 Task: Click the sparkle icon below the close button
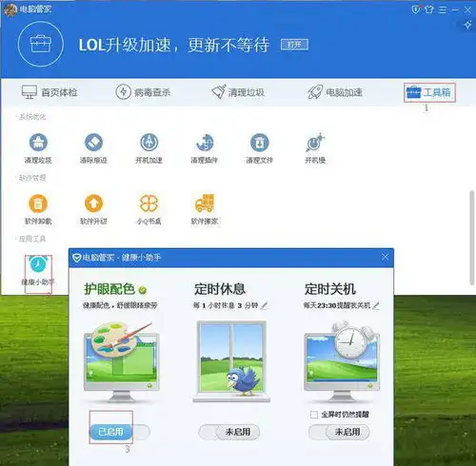(467, 25)
